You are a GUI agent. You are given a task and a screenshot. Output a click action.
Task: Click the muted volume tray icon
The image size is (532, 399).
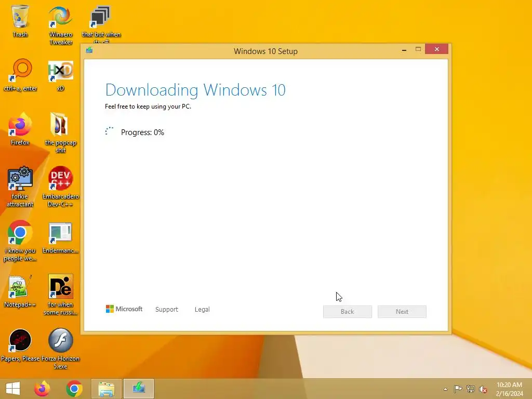pyautogui.click(x=483, y=389)
